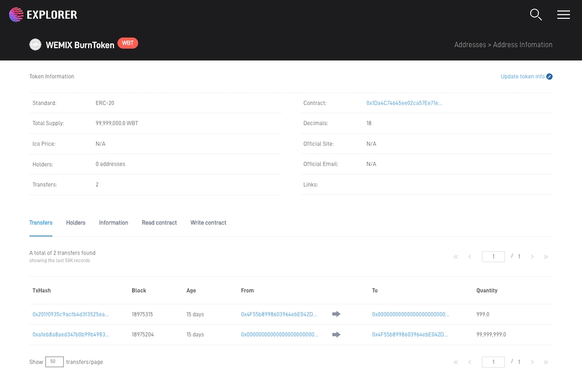Open the hamburger menu icon

pyautogui.click(x=563, y=15)
